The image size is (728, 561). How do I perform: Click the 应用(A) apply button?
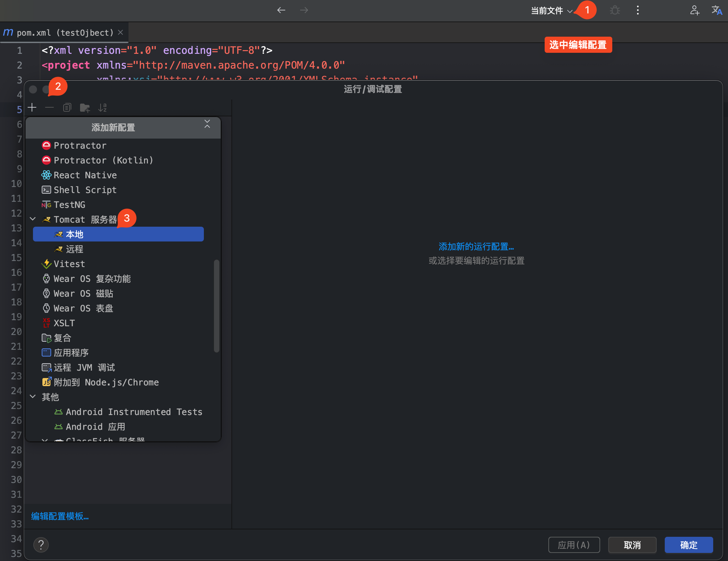tap(574, 545)
